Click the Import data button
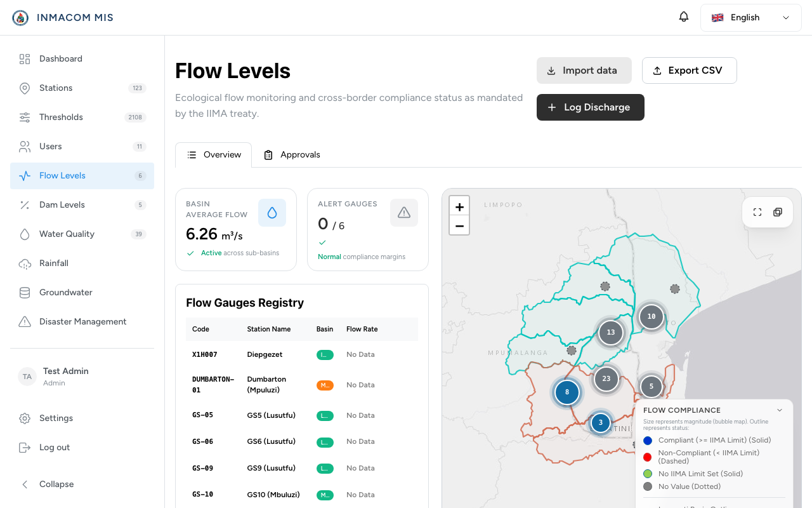 click(x=584, y=70)
